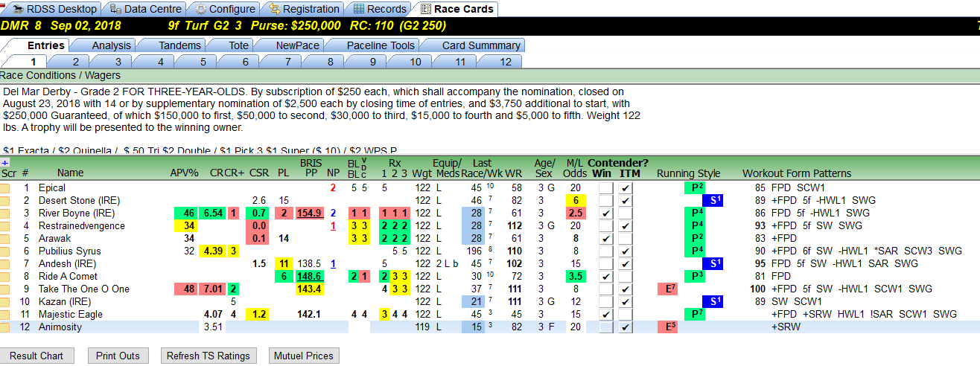
Task: Select race number 2 tab
Action: (x=75, y=61)
